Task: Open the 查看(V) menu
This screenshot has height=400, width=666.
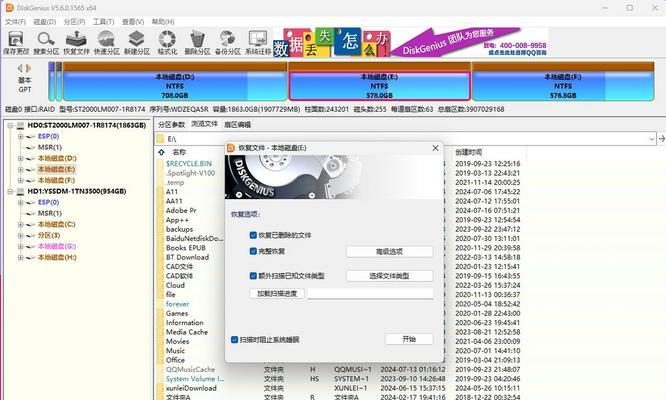Action: point(133,22)
